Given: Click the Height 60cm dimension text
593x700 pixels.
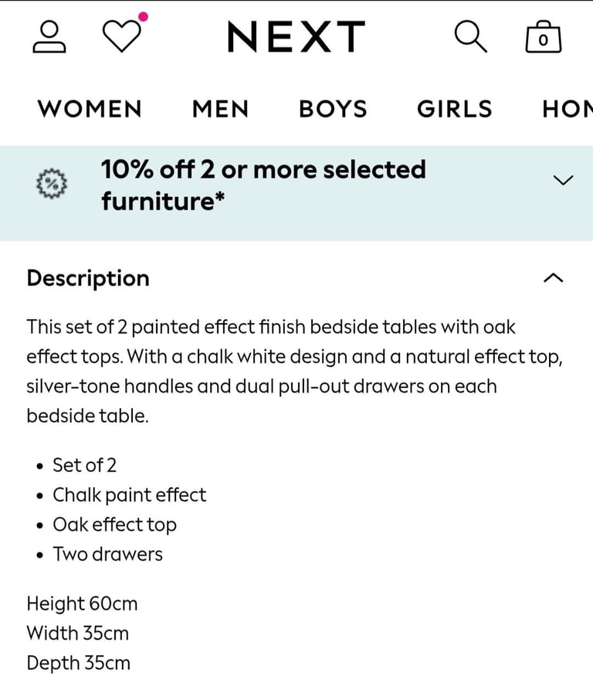Looking at the screenshot, I should tap(82, 604).
